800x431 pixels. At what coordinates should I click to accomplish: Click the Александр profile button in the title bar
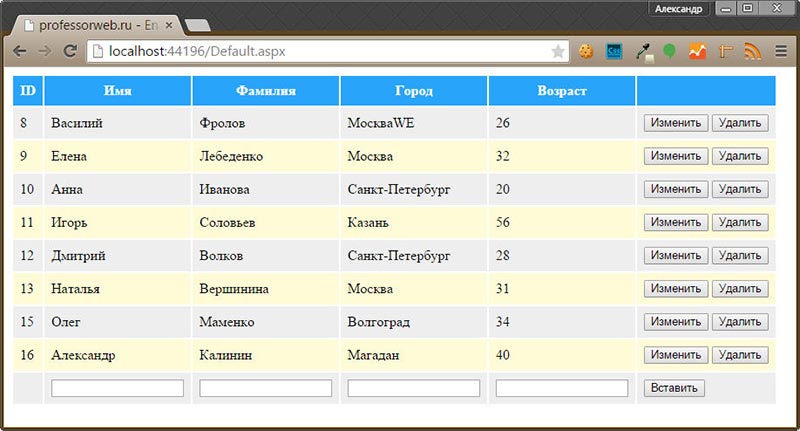[x=679, y=9]
